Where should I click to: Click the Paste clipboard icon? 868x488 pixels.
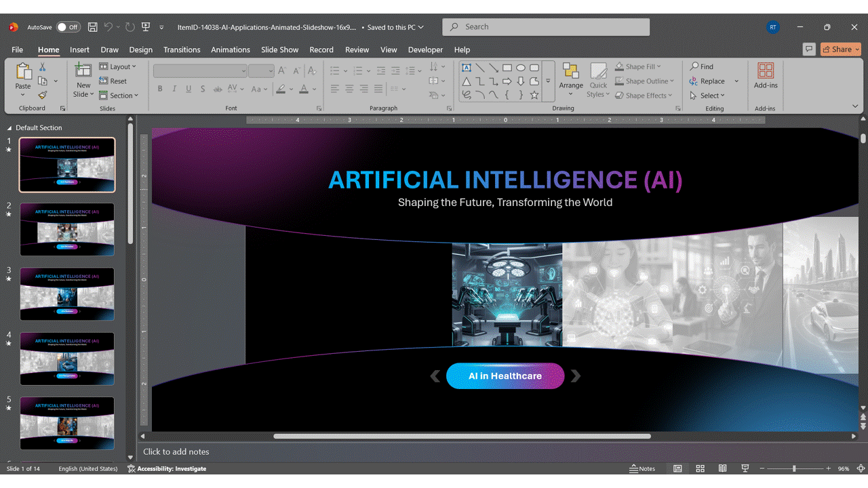23,72
